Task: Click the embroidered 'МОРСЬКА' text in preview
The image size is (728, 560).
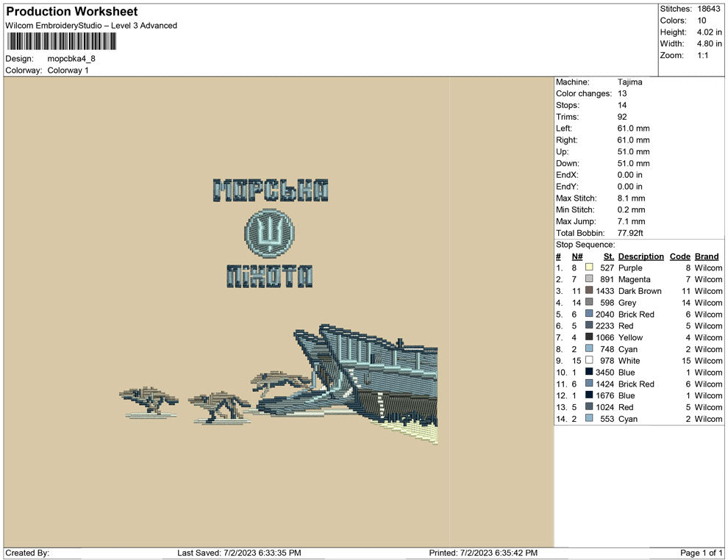Action: 271,190
